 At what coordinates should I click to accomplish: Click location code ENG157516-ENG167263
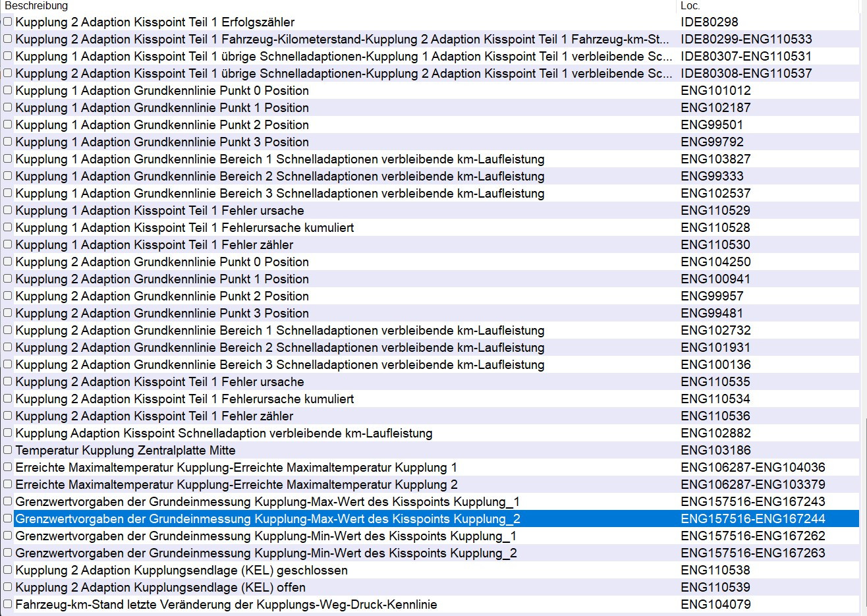753,553
